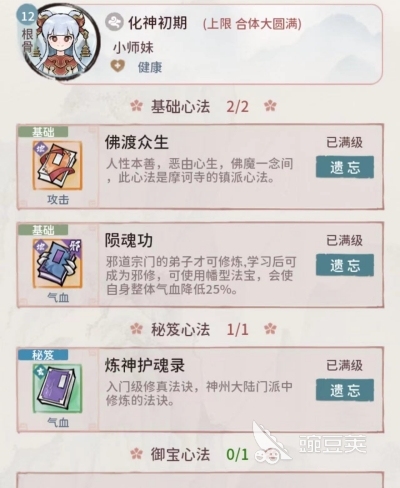Screen dimensions: 400x488
Task: Open the 陨魂功 description text
Action: click(201, 275)
